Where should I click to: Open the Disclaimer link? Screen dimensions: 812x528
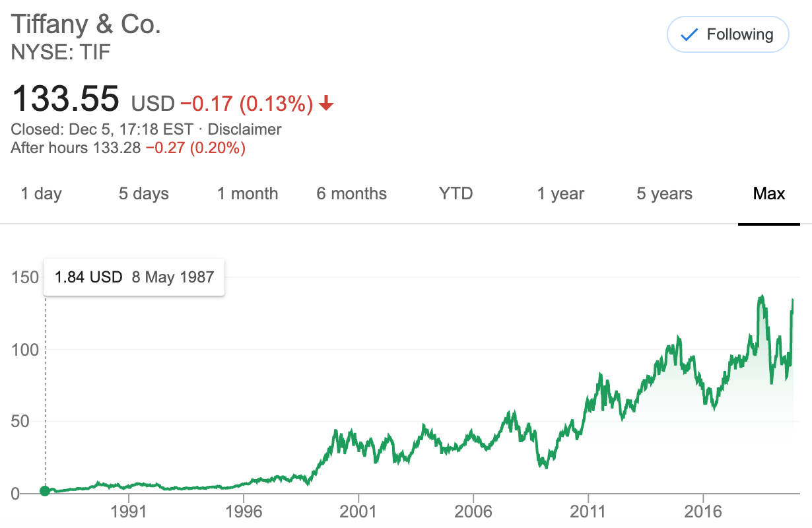(x=244, y=129)
